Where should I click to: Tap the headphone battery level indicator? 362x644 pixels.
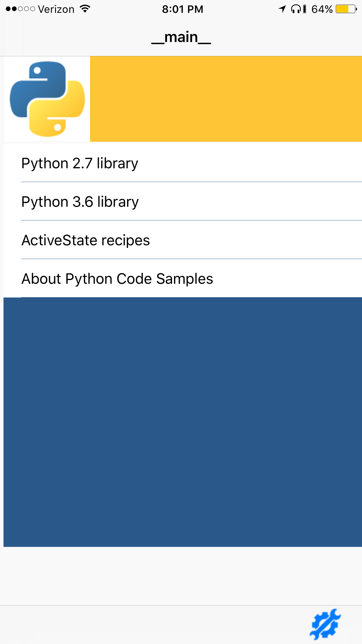305,9
